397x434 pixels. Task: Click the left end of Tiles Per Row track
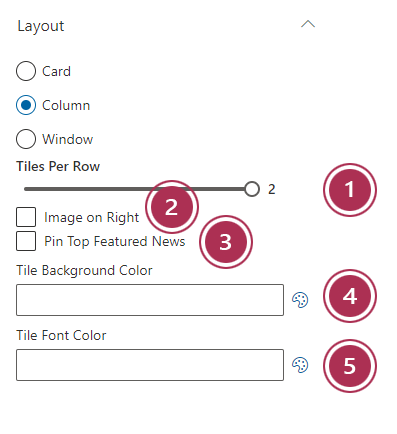tap(27, 189)
